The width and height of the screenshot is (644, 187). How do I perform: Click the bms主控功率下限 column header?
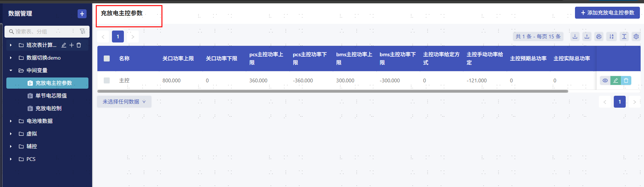click(x=397, y=58)
